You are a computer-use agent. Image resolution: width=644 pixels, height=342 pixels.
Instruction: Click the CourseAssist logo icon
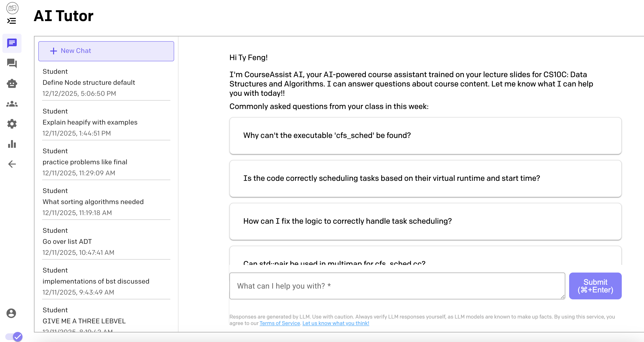point(12,8)
